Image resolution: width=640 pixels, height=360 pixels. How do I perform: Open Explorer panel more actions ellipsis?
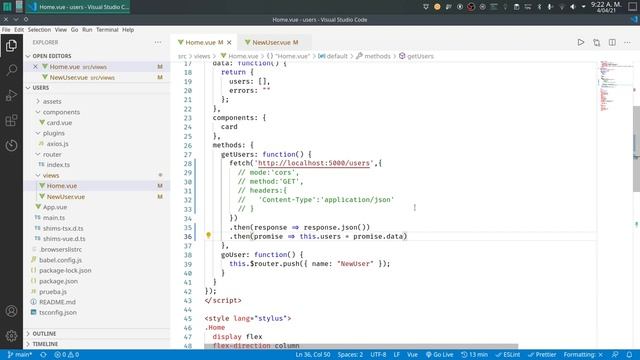click(158, 42)
